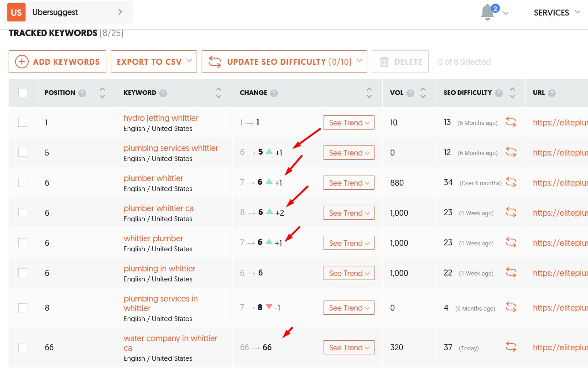Open the Services menu
Viewport: 588px width, 379px height.
tap(557, 12)
